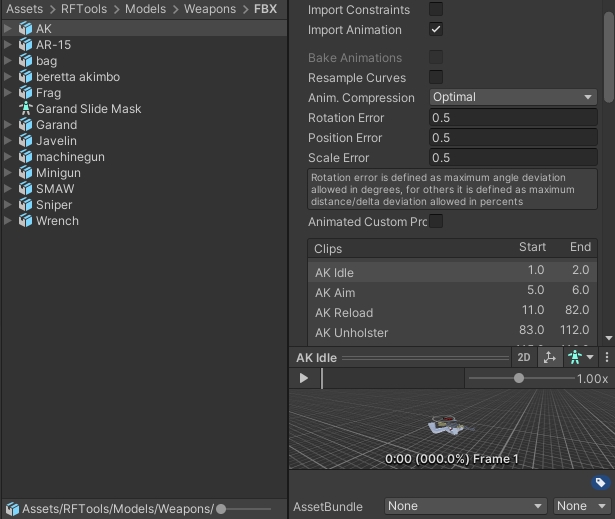Screen dimensions: 615x519
Task: Go to Assets in breadcrumb
Action: 24,9
